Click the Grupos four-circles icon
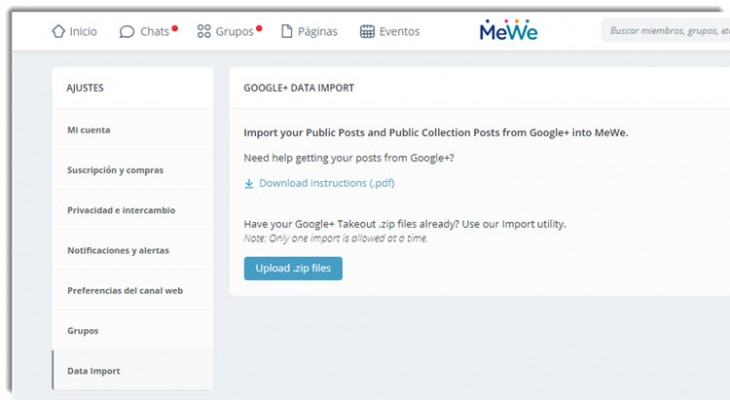Screen dimensions: 730x400 point(204,31)
